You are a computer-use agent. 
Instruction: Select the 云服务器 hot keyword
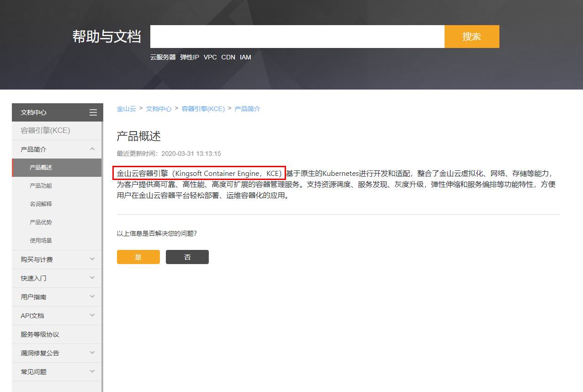click(163, 57)
